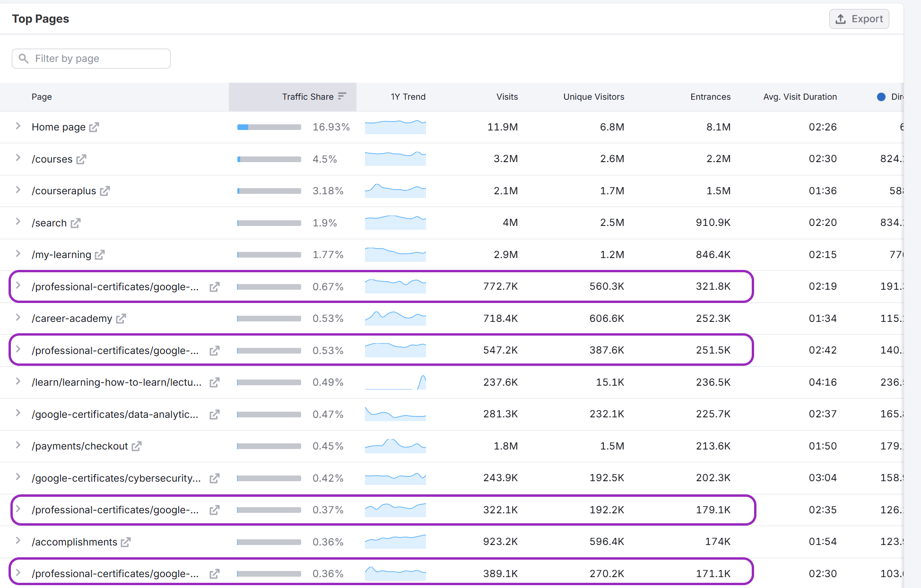
Task: Open /courses page in new tab icon
Action: pos(81,159)
